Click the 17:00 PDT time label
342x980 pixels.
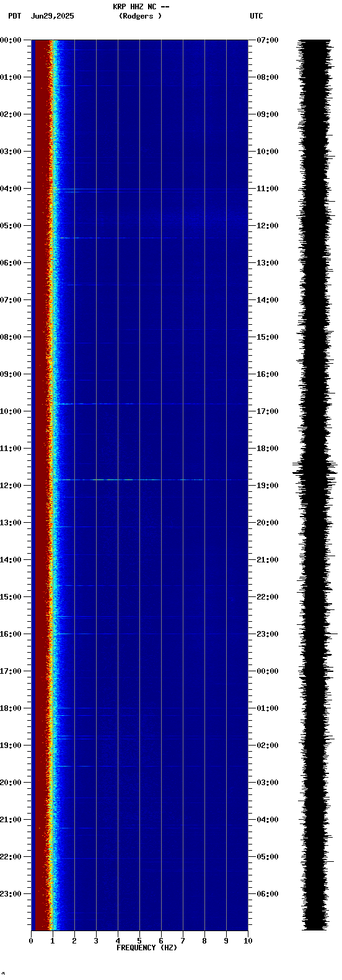(11, 671)
